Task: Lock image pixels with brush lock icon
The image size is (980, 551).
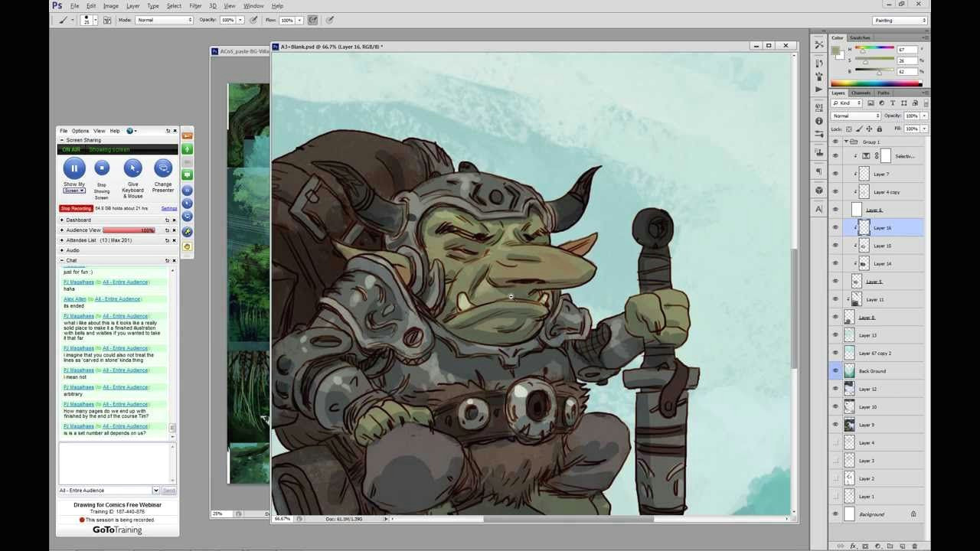Action: (858, 129)
